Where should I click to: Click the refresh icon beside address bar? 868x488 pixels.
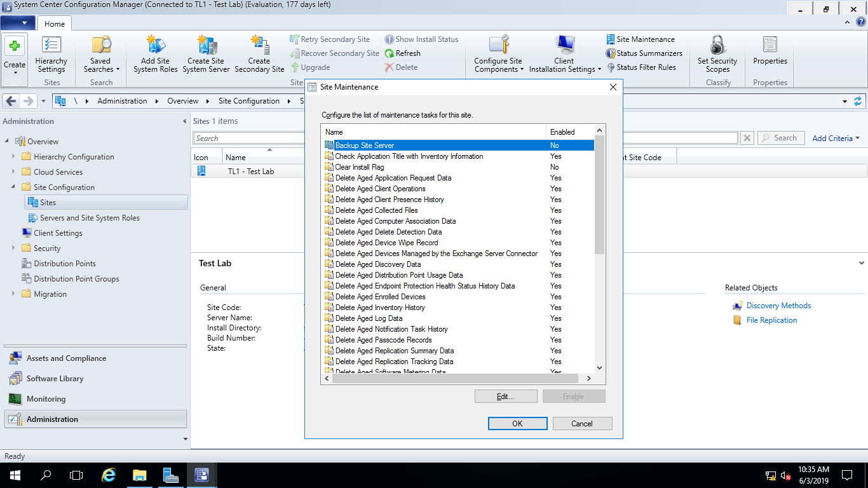[x=858, y=101]
